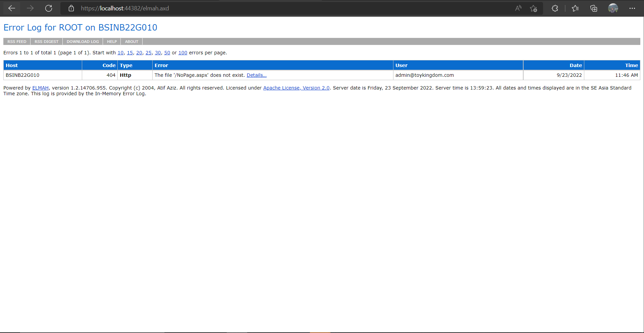
Task: Select user admin@toykingdom.com cell
Action: coord(458,75)
